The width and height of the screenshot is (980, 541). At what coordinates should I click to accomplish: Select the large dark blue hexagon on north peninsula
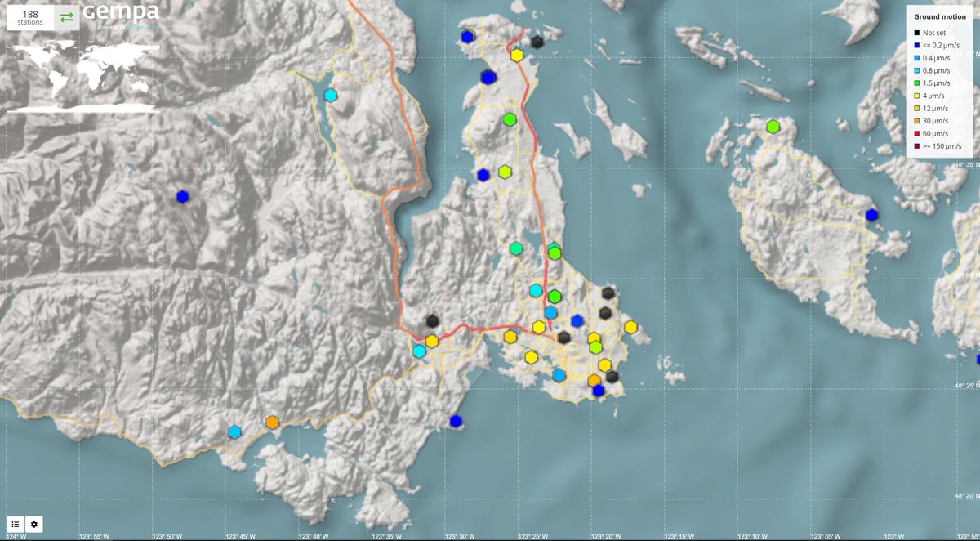click(x=488, y=77)
